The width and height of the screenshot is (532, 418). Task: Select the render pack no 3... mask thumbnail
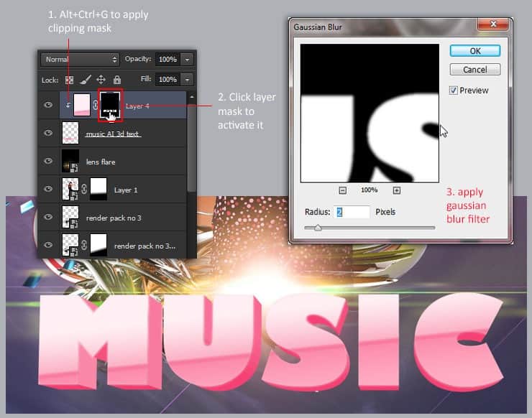click(98, 245)
